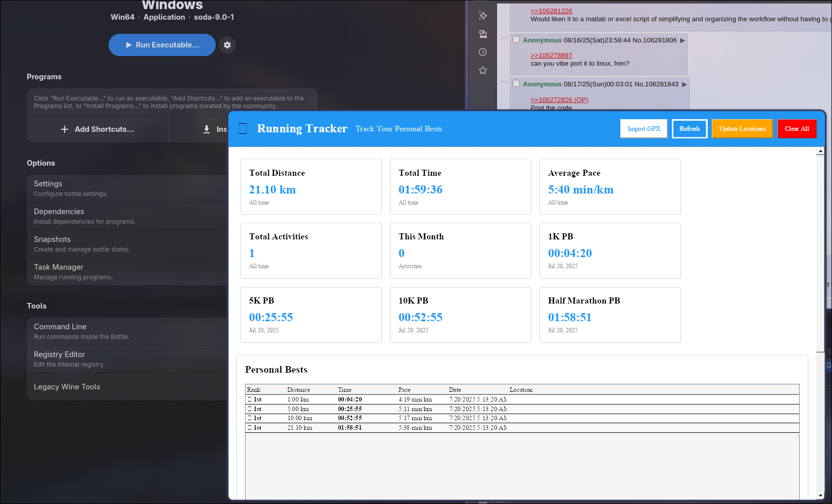832x504 pixels.
Task: Tick checkbox for post No.106281843
Action: (x=516, y=84)
